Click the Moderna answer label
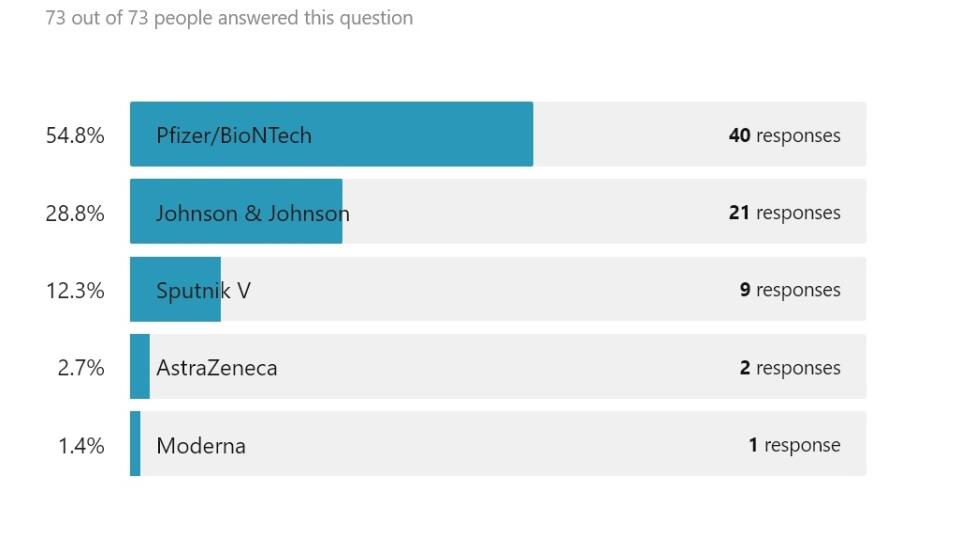 [x=201, y=445]
